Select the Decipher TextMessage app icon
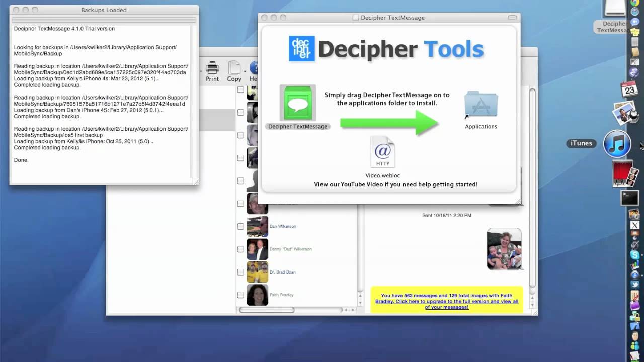 coord(297,103)
